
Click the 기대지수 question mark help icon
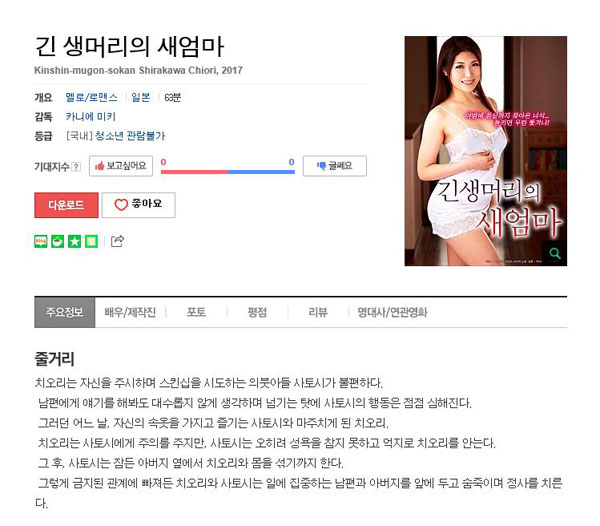tap(76, 167)
